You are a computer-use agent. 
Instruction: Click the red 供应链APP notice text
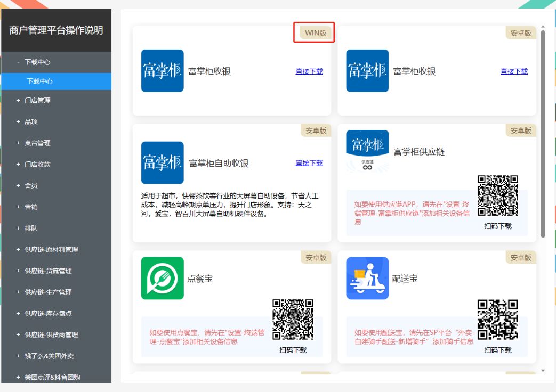412,213
